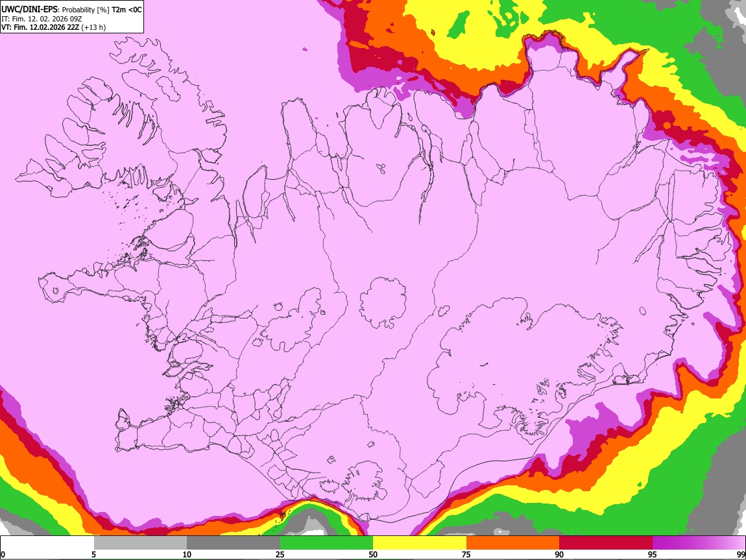Click the legend value '75'

click(x=466, y=554)
